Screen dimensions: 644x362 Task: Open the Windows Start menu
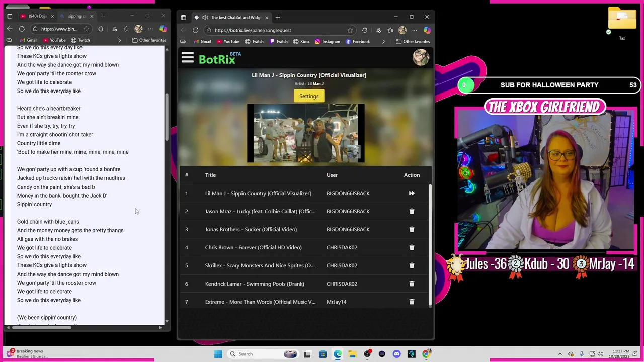pyautogui.click(x=218, y=354)
